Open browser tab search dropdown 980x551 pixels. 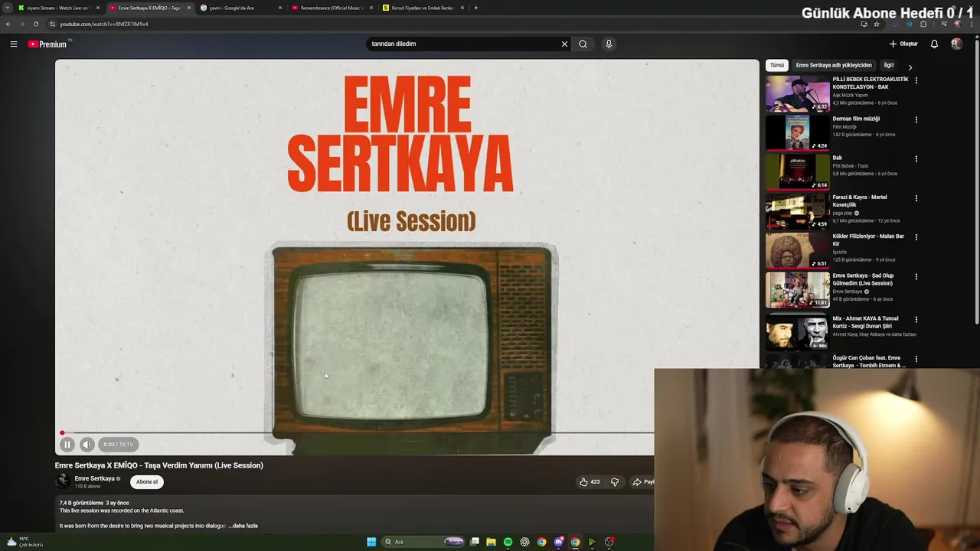7,8
